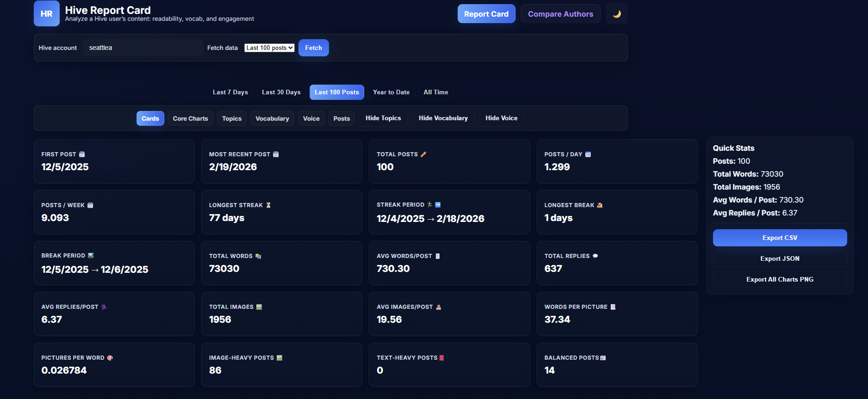Click Export All Charts PNG

(780, 280)
